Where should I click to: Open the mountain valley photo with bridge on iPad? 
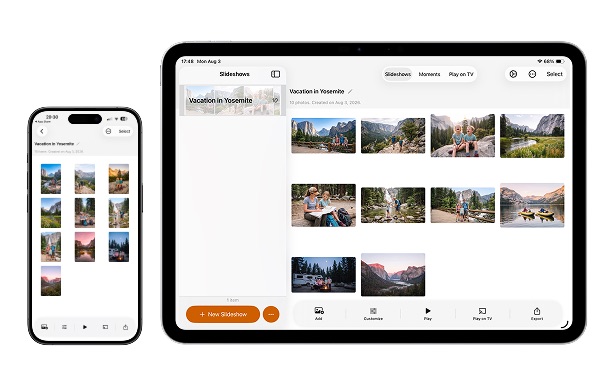[x=323, y=136]
